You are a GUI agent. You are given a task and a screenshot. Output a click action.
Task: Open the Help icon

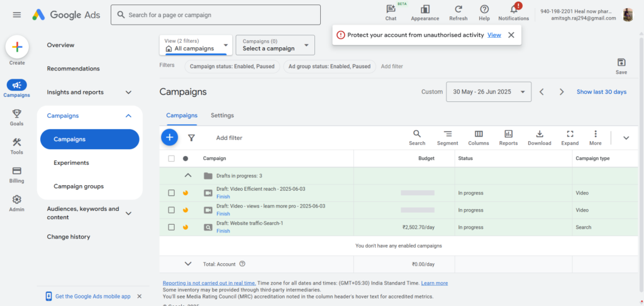pos(484,13)
